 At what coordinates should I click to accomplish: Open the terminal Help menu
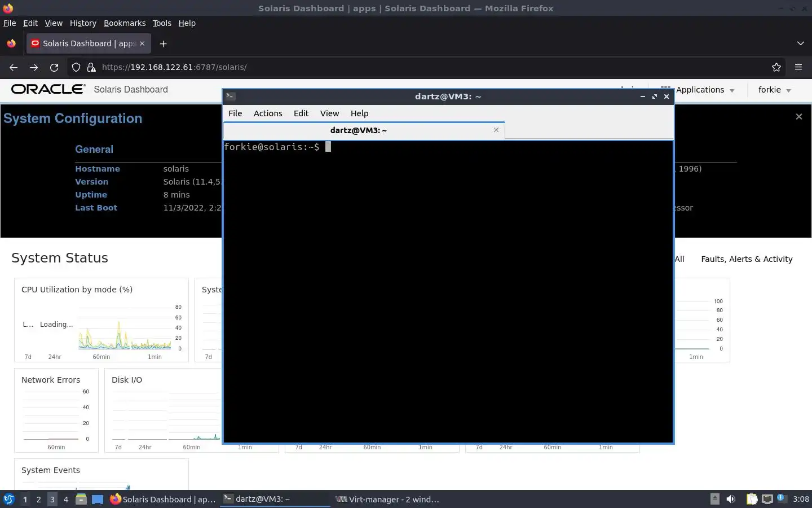pyautogui.click(x=359, y=113)
